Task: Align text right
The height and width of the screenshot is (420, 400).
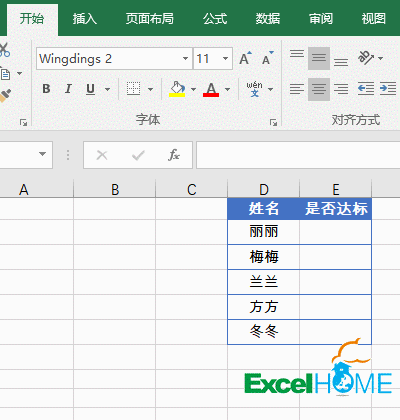Action: point(341,89)
